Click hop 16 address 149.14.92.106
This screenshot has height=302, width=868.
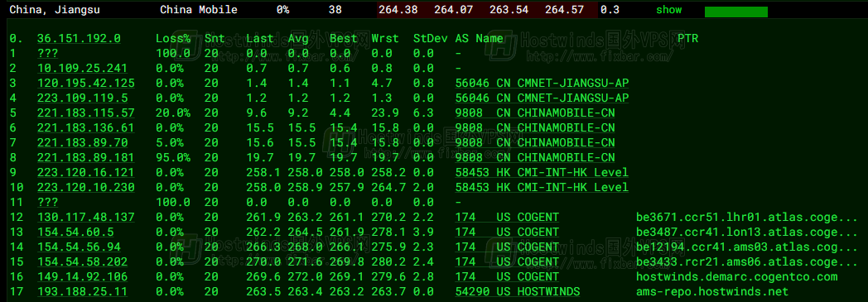[82, 276]
